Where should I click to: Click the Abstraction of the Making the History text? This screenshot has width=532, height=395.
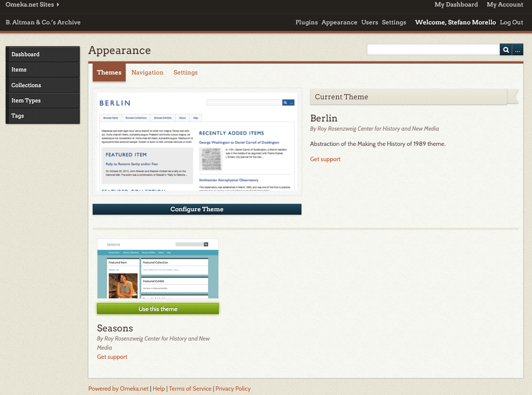coord(378,144)
